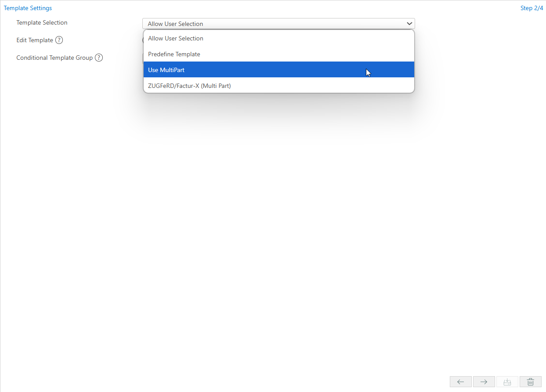Open help icon beside Conditional Template Group
Image resolution: width=546 pixels, height=392 pixels.
[99, 58]
